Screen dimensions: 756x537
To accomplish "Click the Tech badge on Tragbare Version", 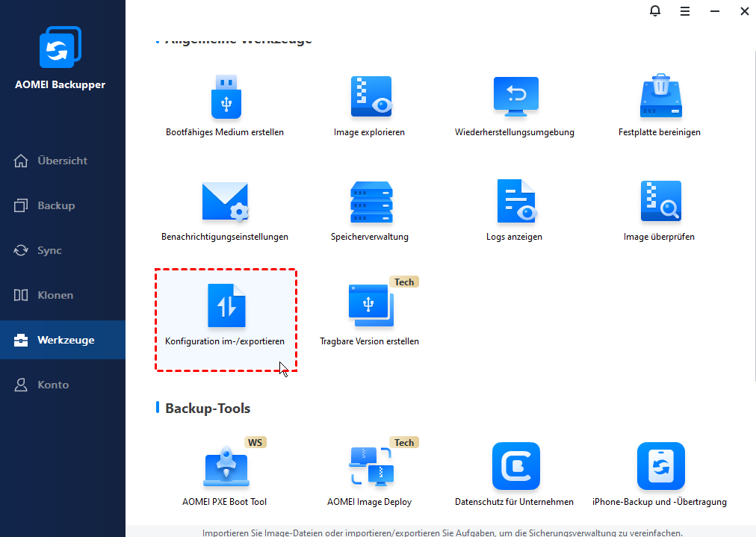I will point(404,282).
